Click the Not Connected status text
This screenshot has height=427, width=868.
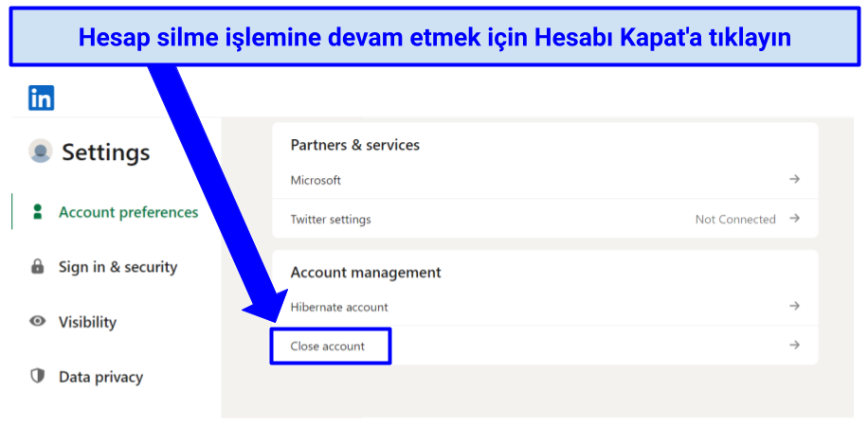pyautogui.click(x=735, y=219)
